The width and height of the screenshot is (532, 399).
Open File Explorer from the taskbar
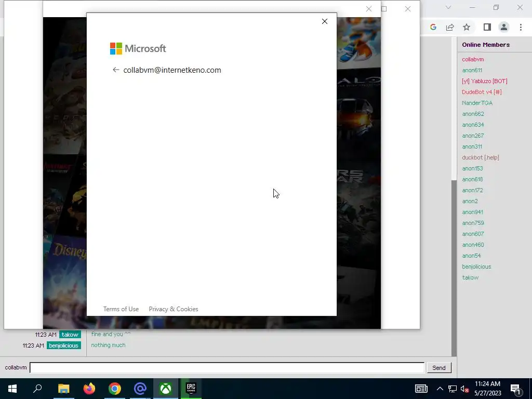[63, 389]
